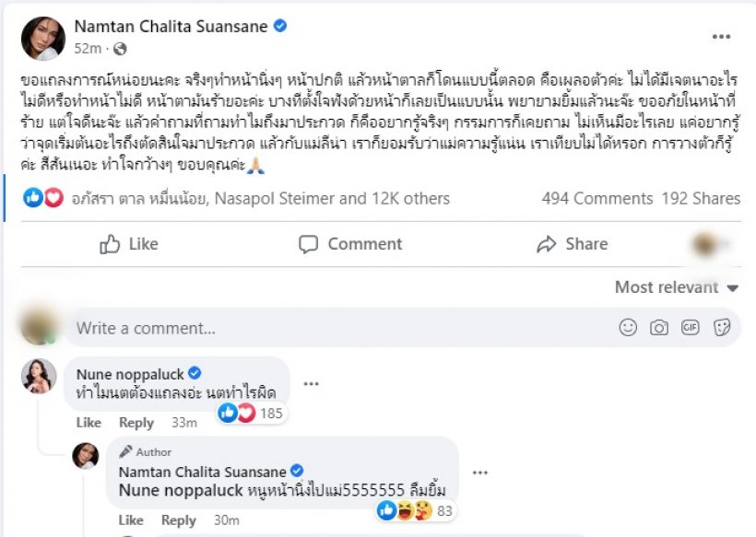
Task: Open options for Nune noppaluck's comment
Action: 312,384
